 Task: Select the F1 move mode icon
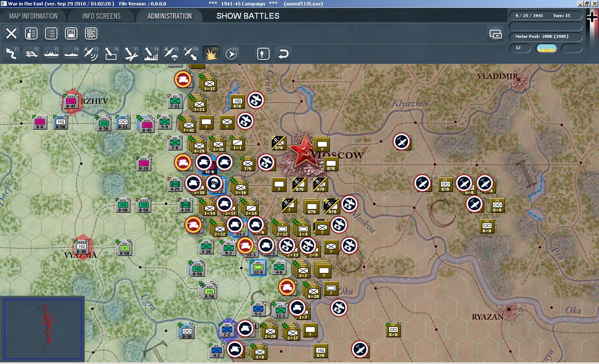[x=11, y=54]
